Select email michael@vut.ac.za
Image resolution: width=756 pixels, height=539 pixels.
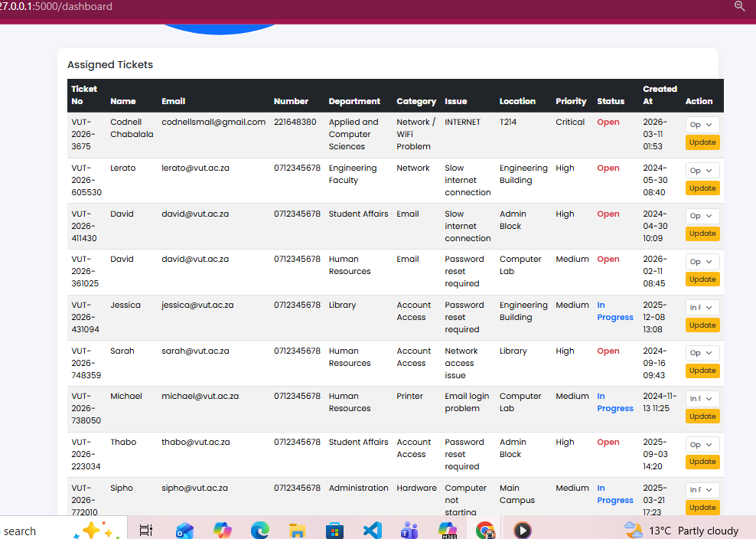point(200,396)
